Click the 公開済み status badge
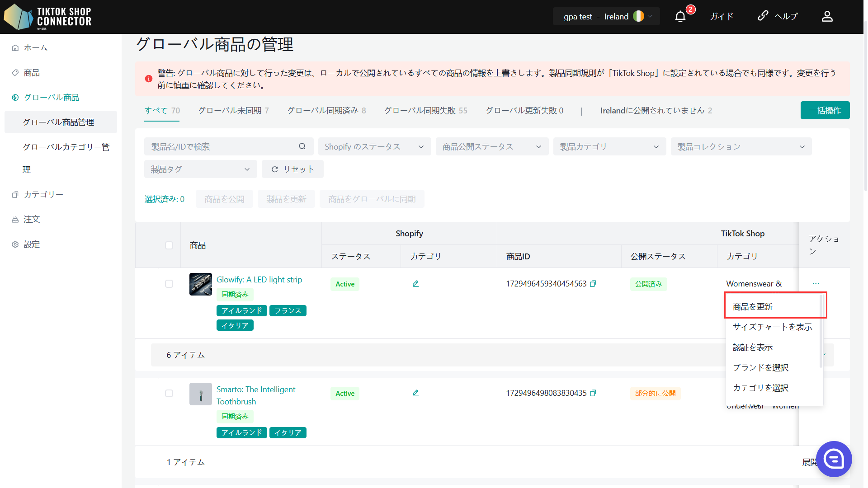The width and height of the screenshot is (868, 488). [648, 284]
